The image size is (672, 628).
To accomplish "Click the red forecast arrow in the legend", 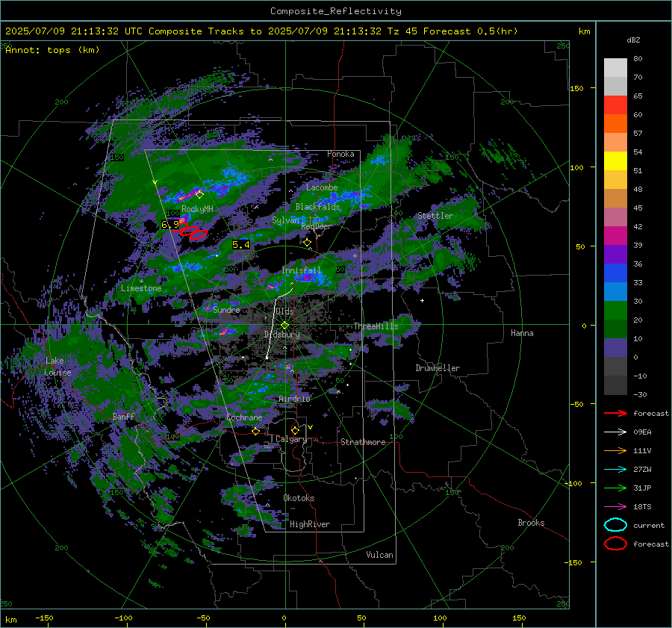I will pyautogui.click(x=615, y=413).
